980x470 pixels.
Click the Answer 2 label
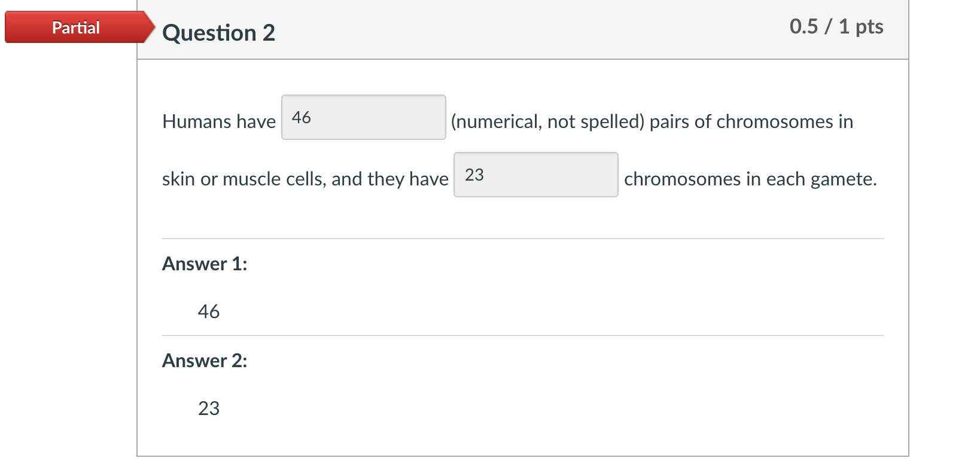(x=205, y=361)
